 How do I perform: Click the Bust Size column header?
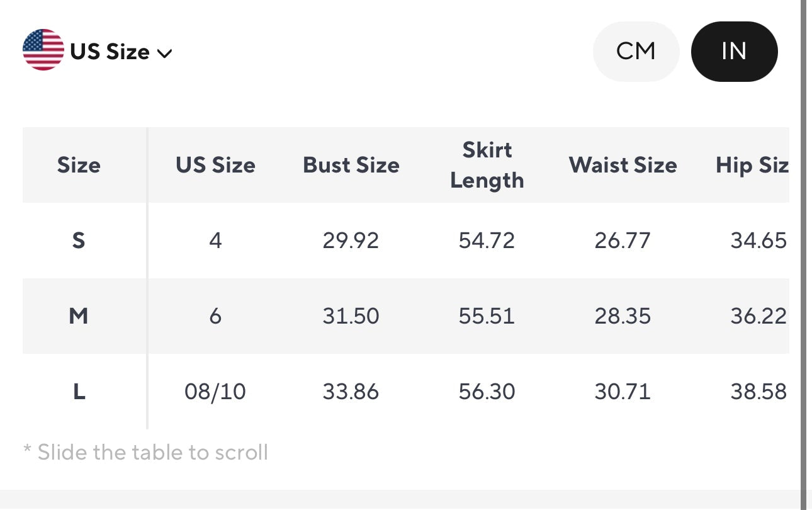pos(351,165)
